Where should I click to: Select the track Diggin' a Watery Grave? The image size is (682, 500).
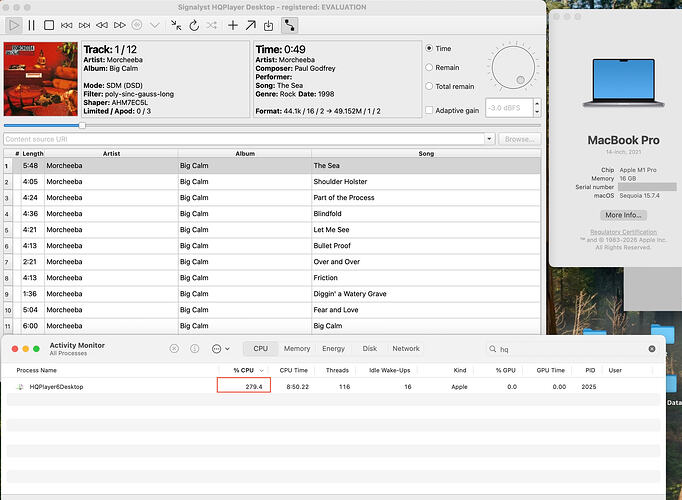coord(272,294)
